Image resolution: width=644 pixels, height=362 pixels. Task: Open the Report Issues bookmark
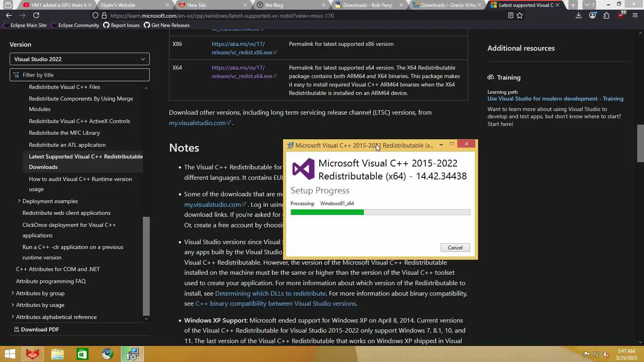[x=122, y=25]
